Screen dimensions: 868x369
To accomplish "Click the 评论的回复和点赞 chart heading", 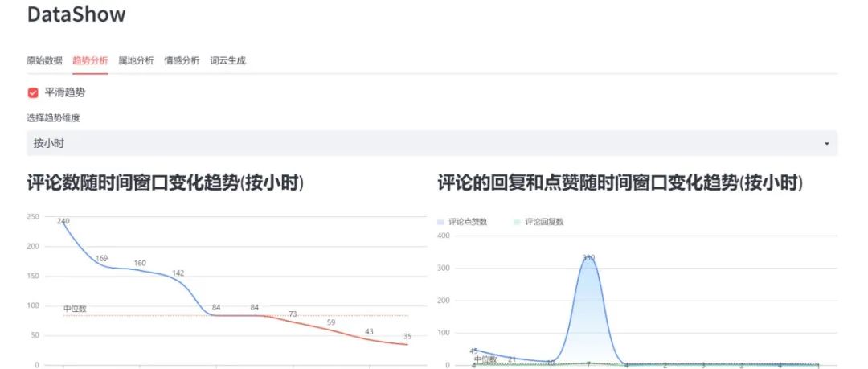I will point(620,183).
